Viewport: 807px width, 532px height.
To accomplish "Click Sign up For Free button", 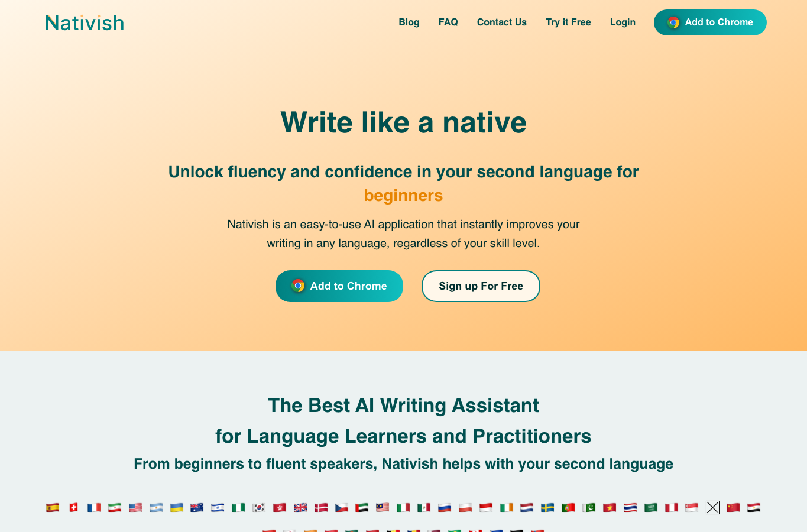I will (x=481, y=286).
